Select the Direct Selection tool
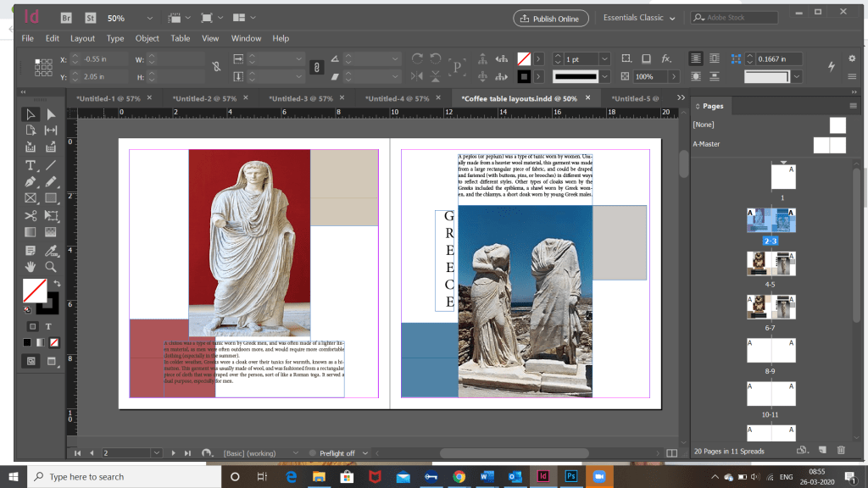 tap(50, 114)
